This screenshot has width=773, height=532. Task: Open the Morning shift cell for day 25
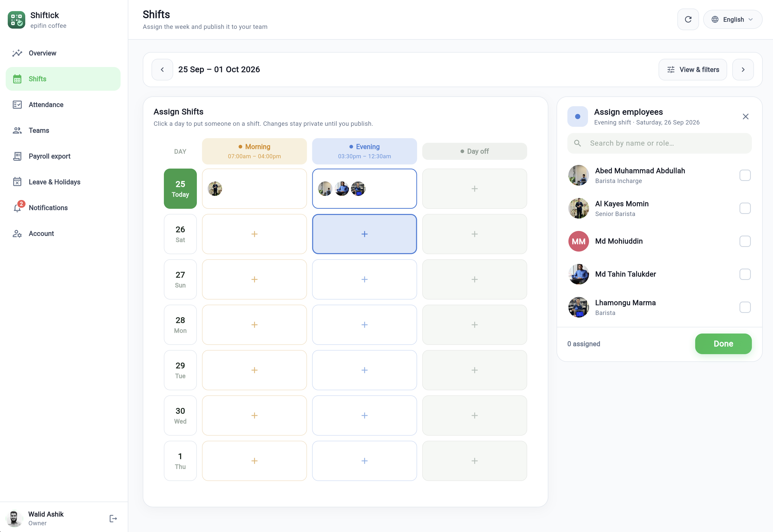click(x=255, y=189)
